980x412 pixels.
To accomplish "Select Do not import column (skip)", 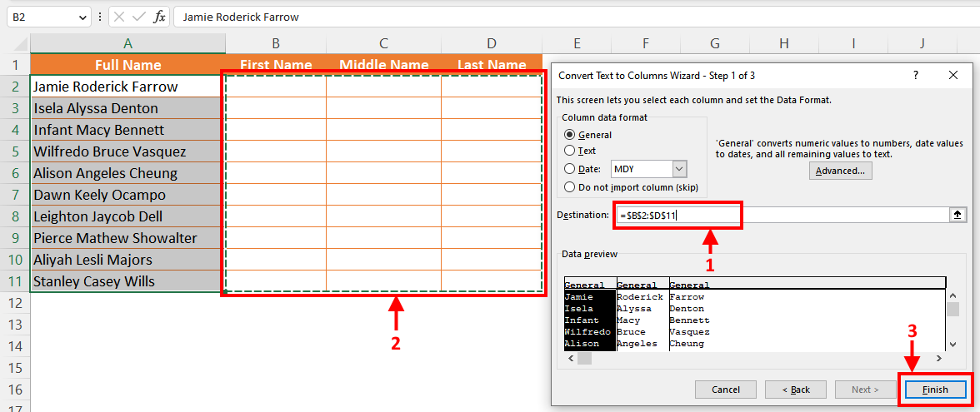I will [632, 186].
